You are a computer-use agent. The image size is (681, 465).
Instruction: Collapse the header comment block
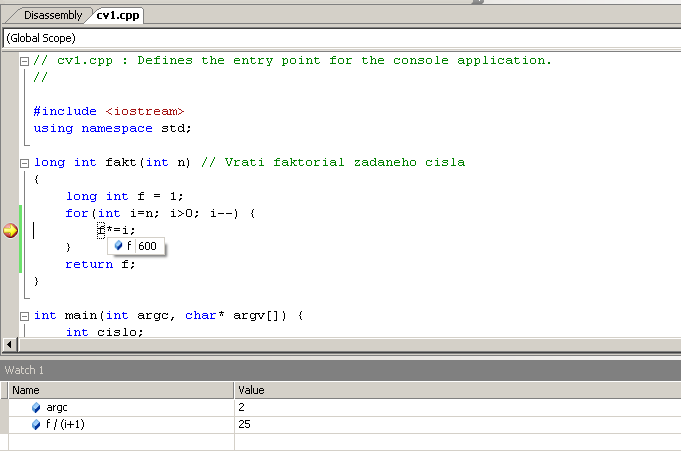25,61
